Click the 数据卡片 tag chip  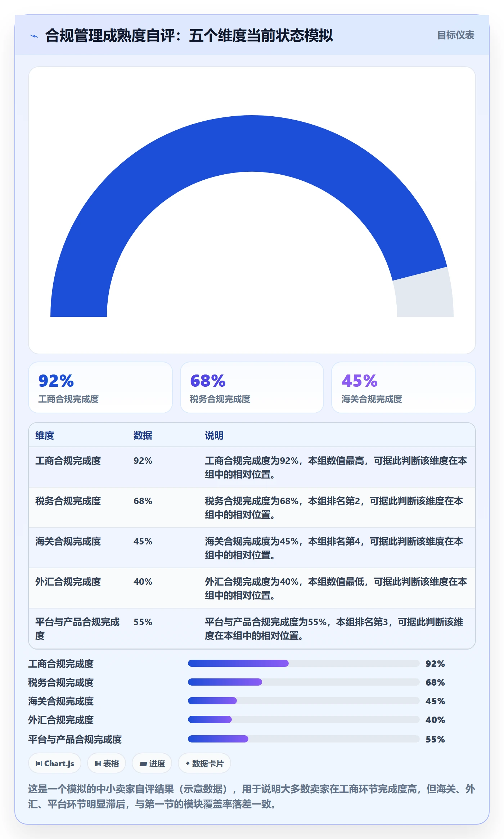pyautogui.click(x=204, y=763)
